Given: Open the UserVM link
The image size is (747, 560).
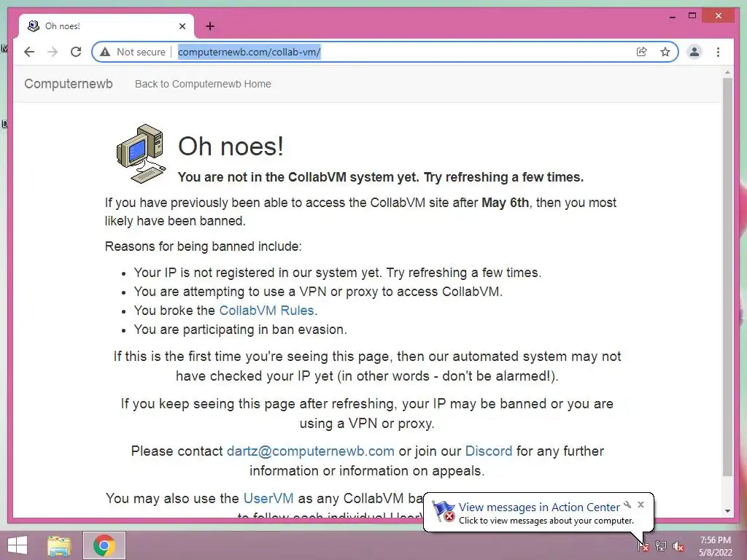Looking at the screenshot, I should tap(268, 498).
